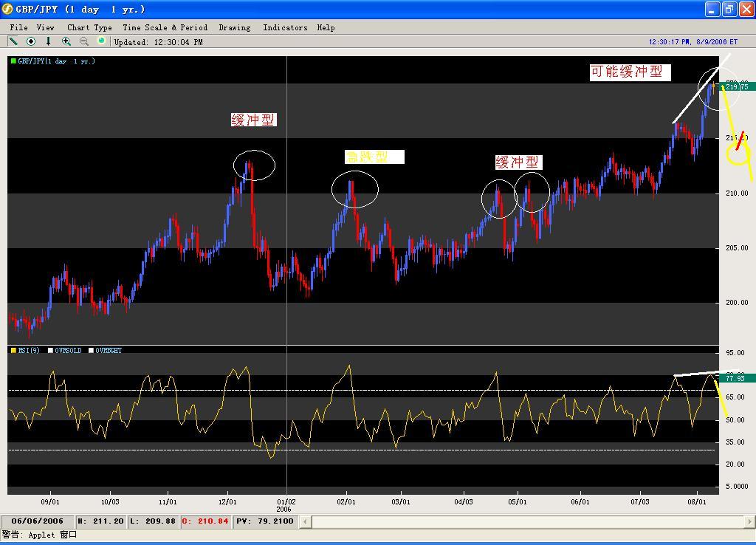Restore down the GBP/JPY chart window

click(x=729, y=9)
